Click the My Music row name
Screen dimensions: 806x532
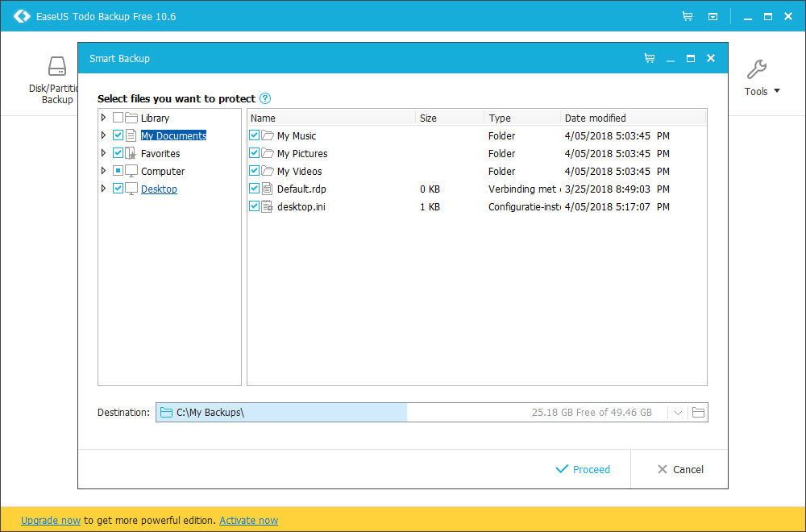pyautogui.click(x=297, y=135)
